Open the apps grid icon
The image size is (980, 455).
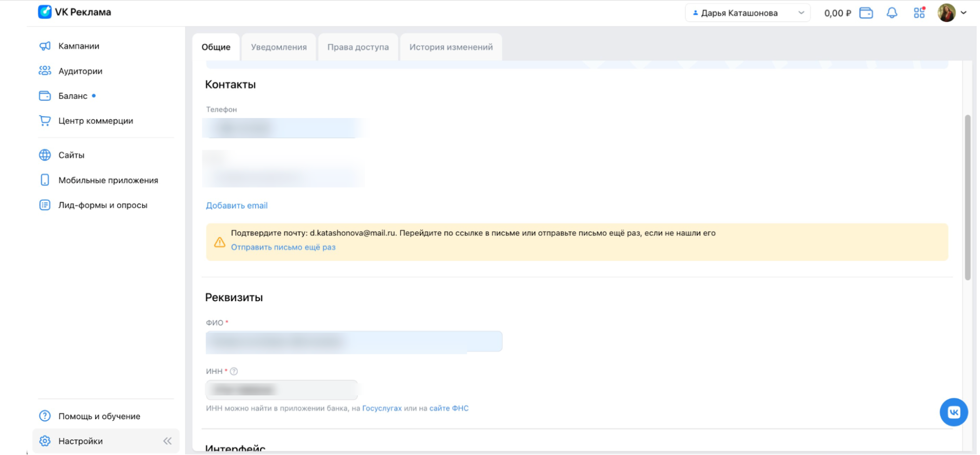[x=919, y=13]
